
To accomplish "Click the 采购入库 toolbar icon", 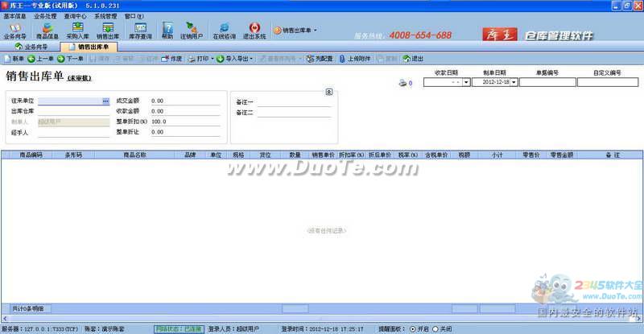I will pos(79,31).
